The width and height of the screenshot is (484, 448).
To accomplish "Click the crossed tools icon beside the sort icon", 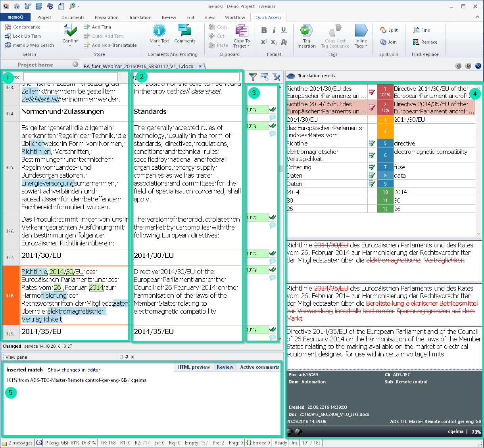I will point(277,77).
